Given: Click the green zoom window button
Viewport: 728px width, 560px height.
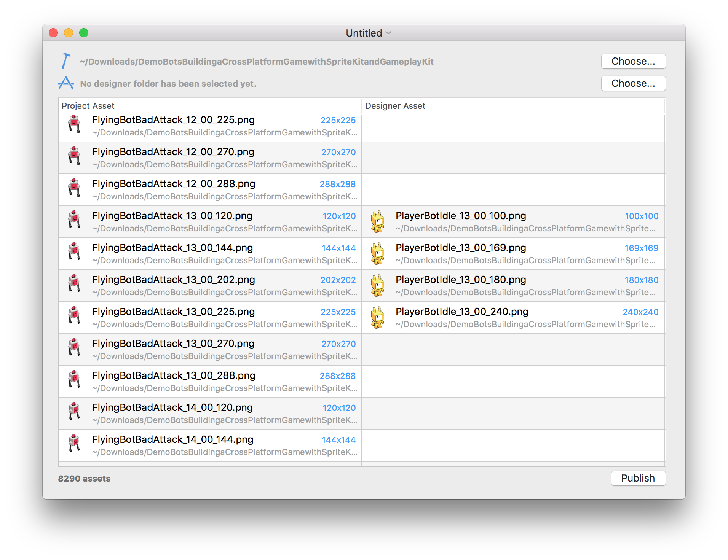Looking at the screenshot, I should click(84, 33).
